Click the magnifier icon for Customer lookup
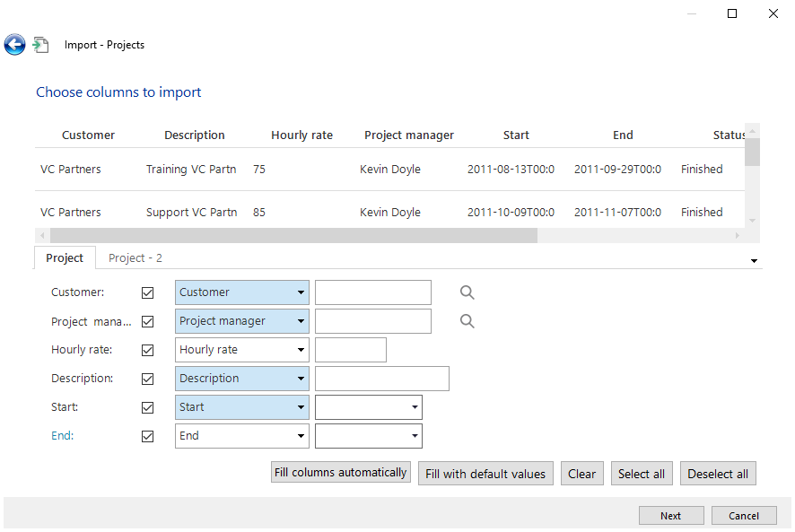The width and height of the screenshot is (795, 532). (467, 292)
